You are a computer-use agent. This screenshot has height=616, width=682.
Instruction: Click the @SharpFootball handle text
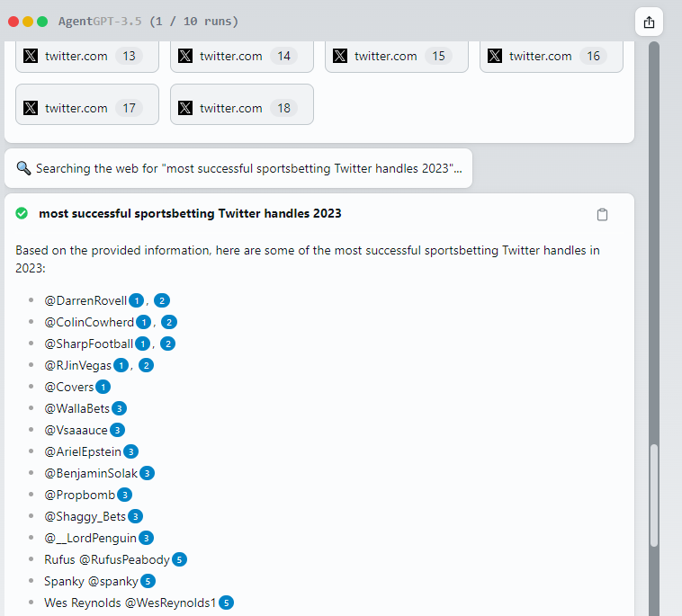coord(89,344)
